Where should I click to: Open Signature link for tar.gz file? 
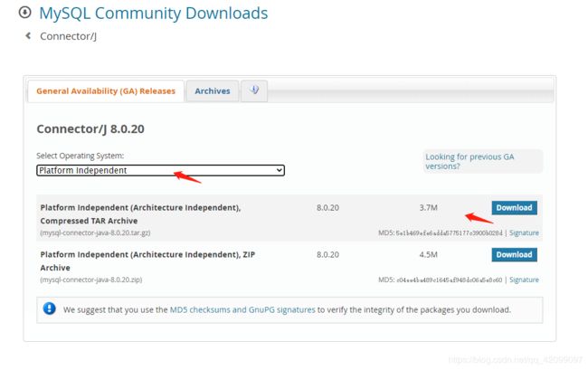point(524,232)
